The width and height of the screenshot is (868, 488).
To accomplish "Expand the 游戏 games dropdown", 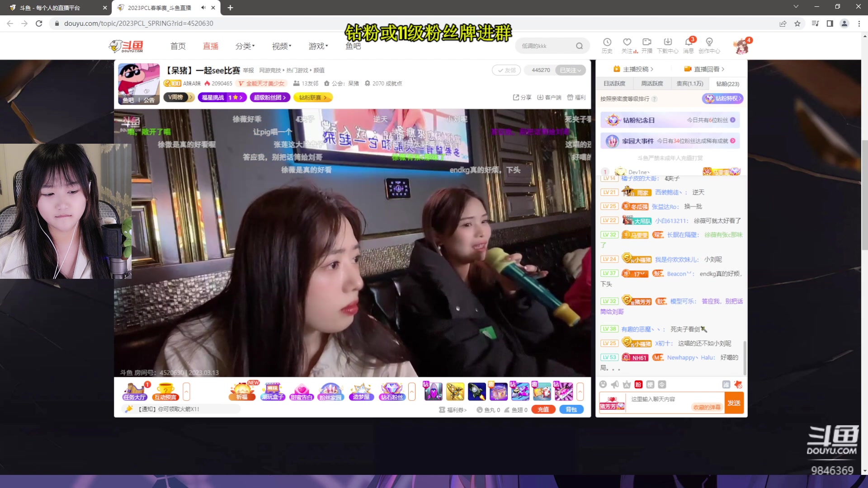I will [318, 46].
